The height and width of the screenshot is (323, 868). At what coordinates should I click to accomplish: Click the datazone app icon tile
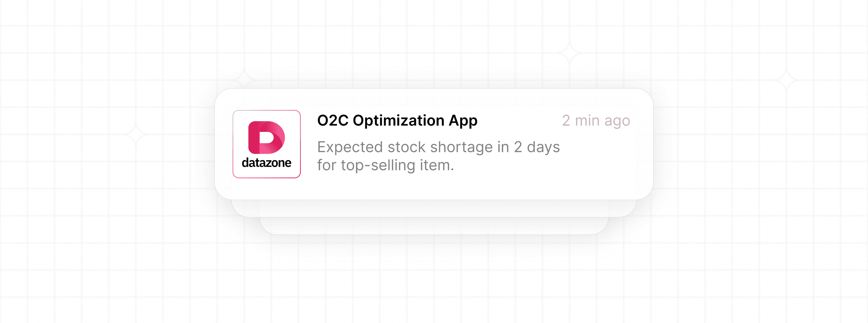(x=267, y=144)
